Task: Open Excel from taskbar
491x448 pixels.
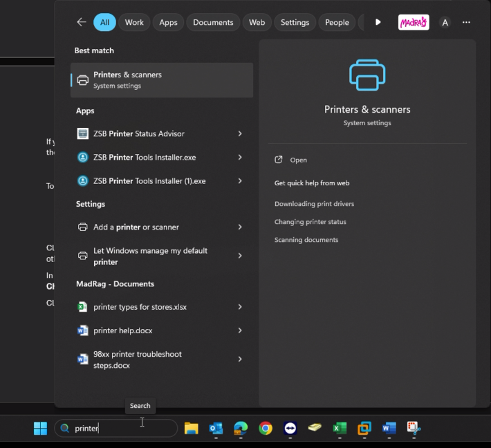Action: [340, 428]
